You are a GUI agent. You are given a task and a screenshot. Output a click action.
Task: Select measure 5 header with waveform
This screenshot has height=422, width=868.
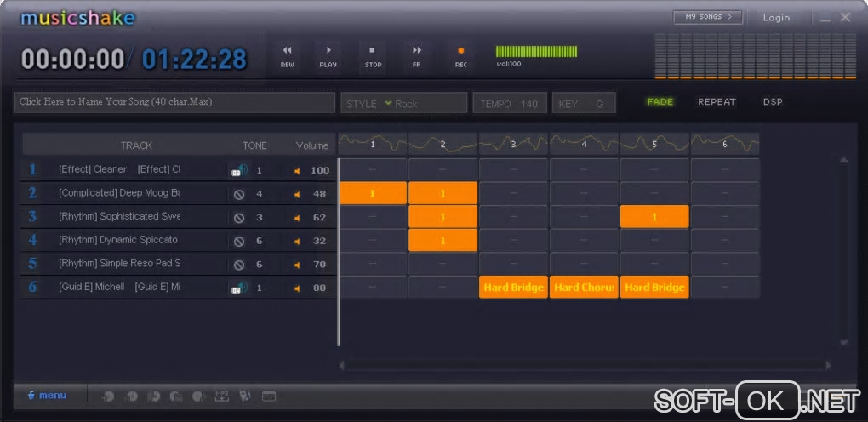654,144
